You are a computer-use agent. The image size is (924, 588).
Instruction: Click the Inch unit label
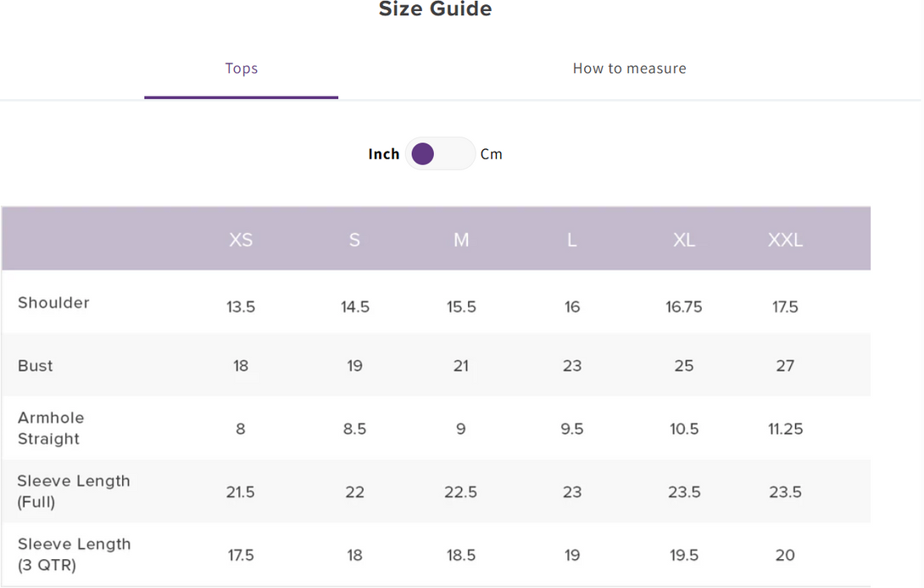[383, 154]
